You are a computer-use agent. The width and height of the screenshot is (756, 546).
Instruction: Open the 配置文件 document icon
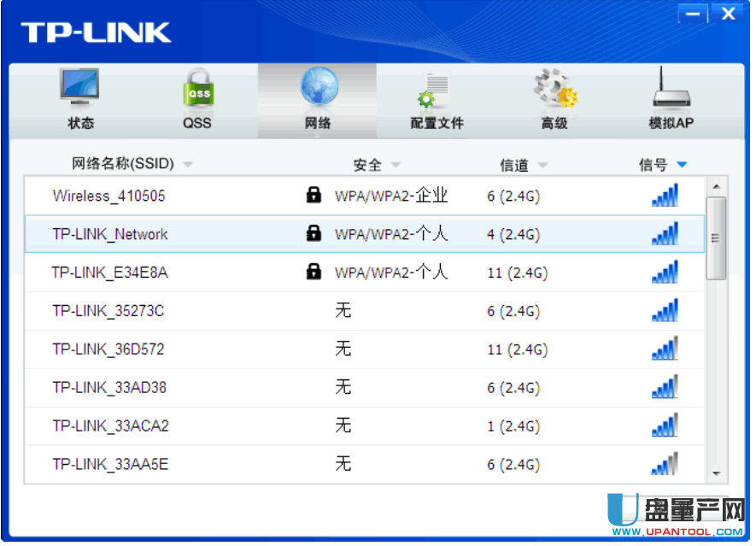coord(436,89)
